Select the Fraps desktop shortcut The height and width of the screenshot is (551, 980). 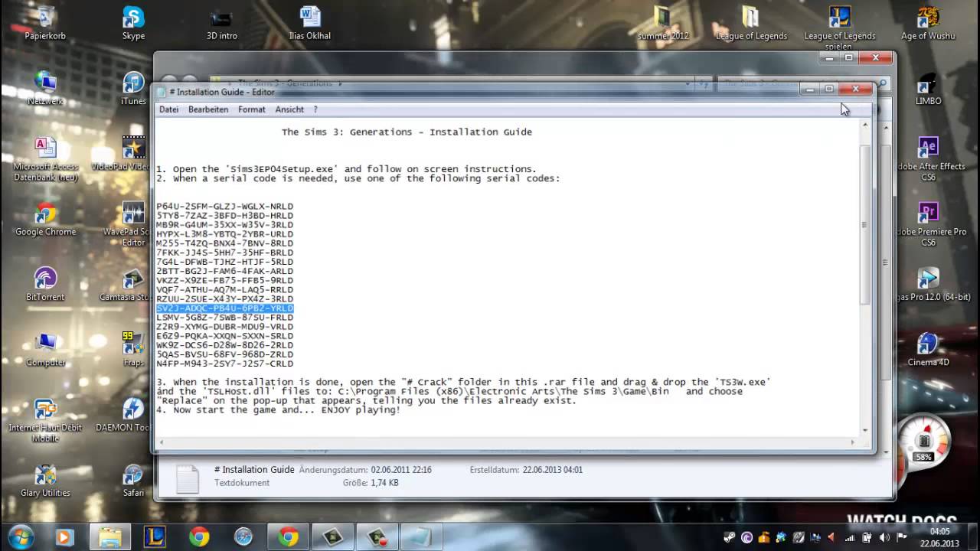133,349
